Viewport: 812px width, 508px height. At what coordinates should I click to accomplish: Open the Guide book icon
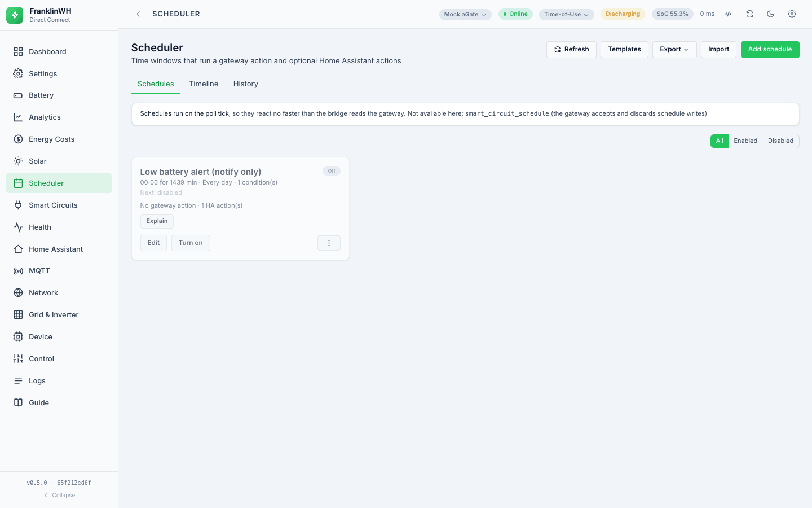pos(18,403)
